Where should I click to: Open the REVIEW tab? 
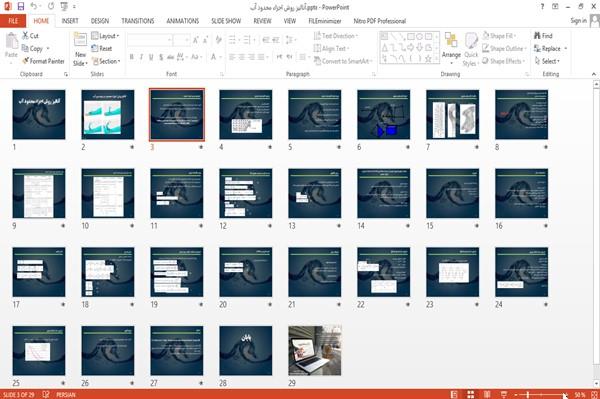pos(262,21)
